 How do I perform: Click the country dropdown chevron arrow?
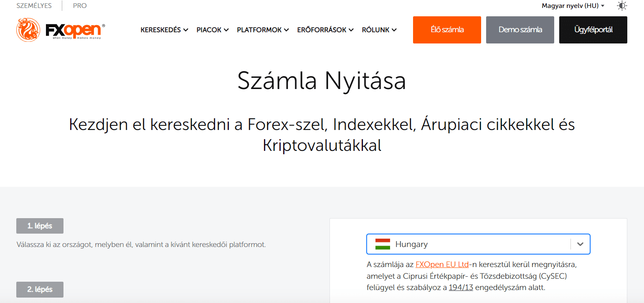click(580, 244)
